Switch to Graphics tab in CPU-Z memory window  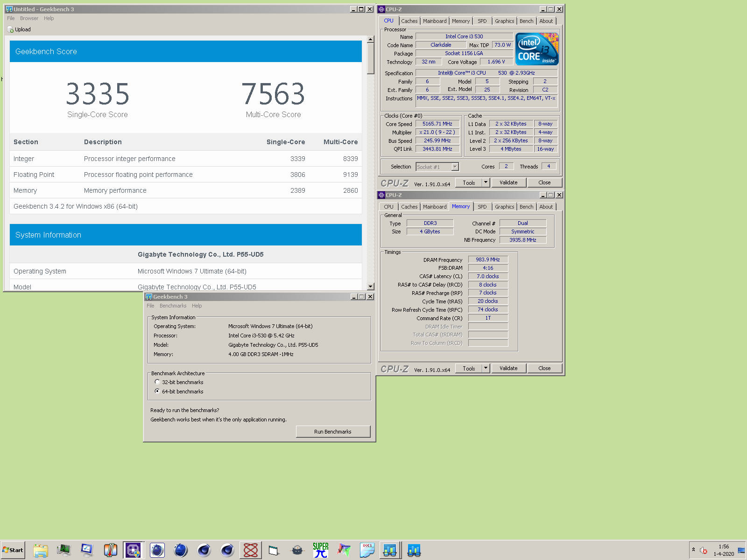(x=505, y=207)
